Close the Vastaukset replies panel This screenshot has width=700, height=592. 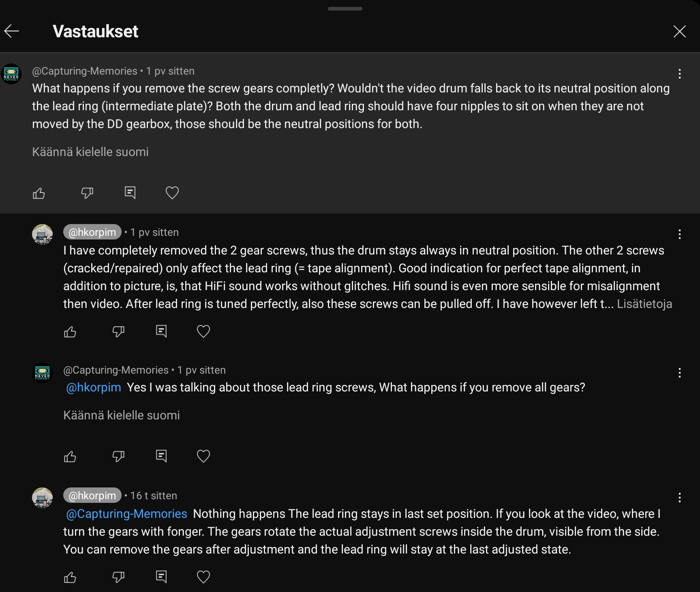[x=679, y=31]
